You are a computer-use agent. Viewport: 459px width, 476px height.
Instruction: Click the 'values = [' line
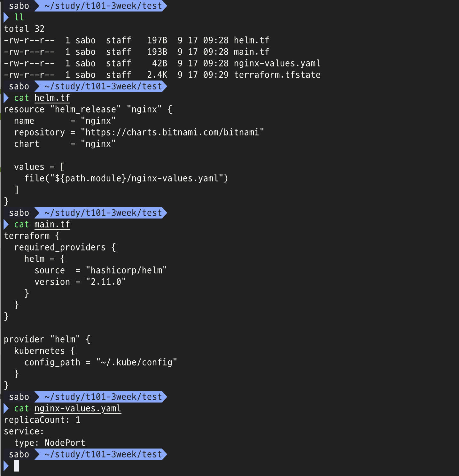[x=39, y=167]
